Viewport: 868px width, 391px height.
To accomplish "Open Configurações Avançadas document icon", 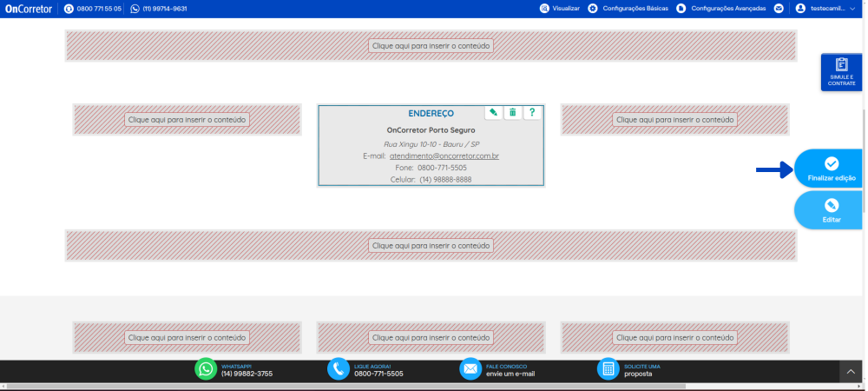I will (681, 9).
